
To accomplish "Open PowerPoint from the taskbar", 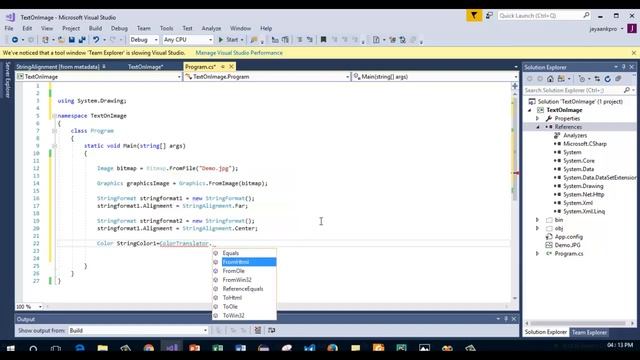I will [x=195, y=349].
